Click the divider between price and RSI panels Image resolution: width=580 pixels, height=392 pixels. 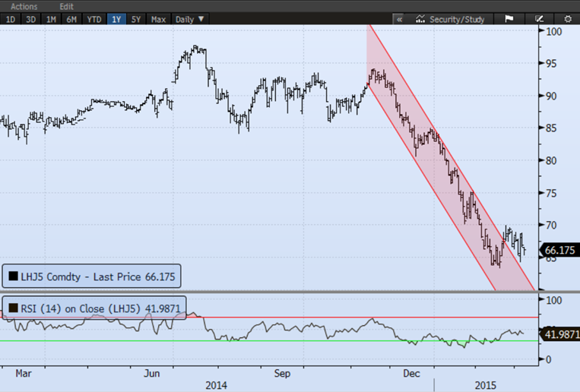[290, 292]
